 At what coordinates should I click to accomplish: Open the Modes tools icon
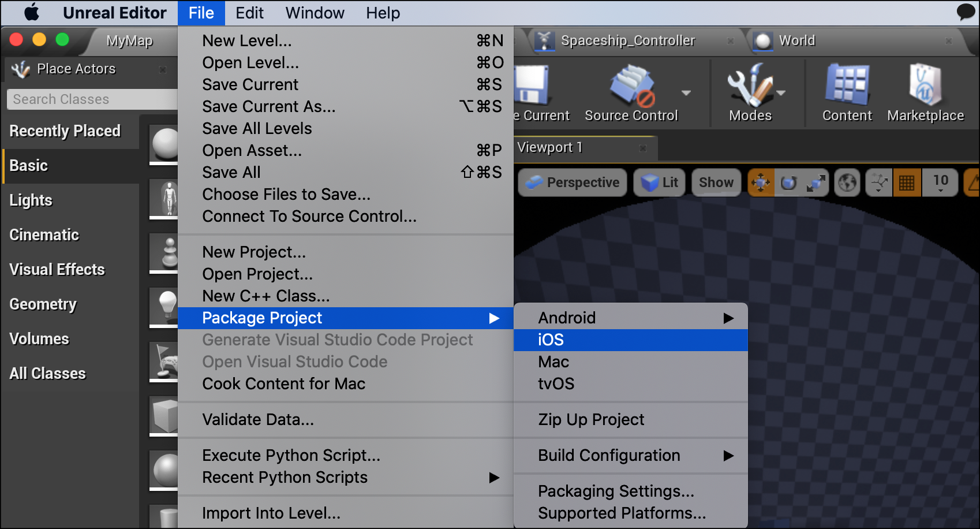coord(750,85)
